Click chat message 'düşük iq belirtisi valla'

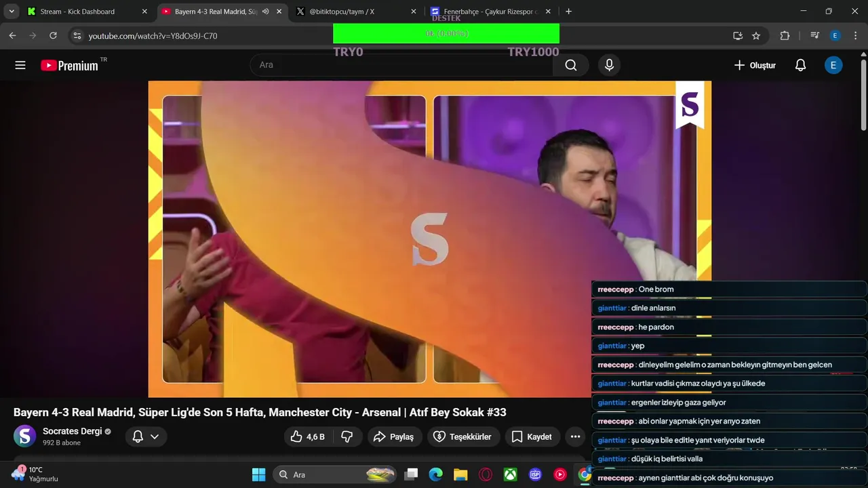667,459
